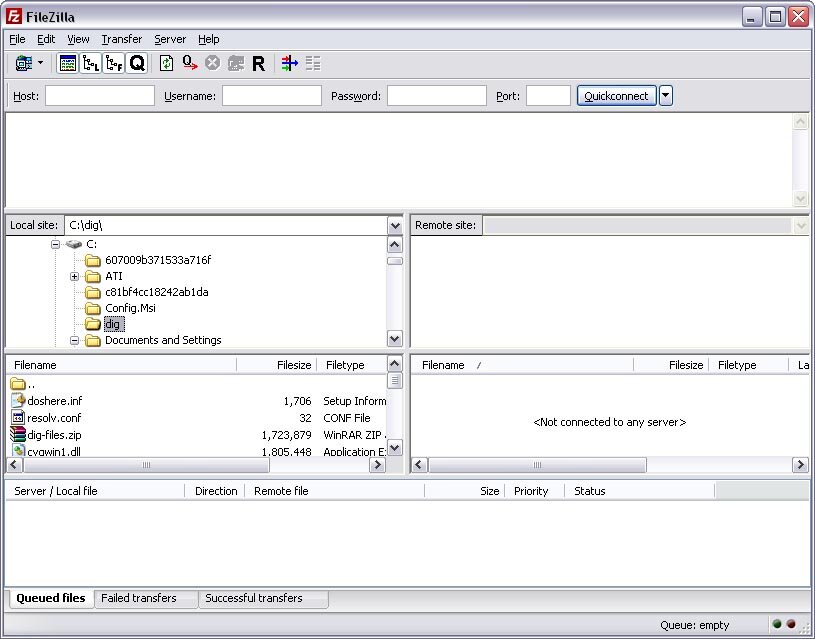Screen dimensions: 815x639
Task: Click Local site path field C:\dig\
Action: tap(226, 226)
